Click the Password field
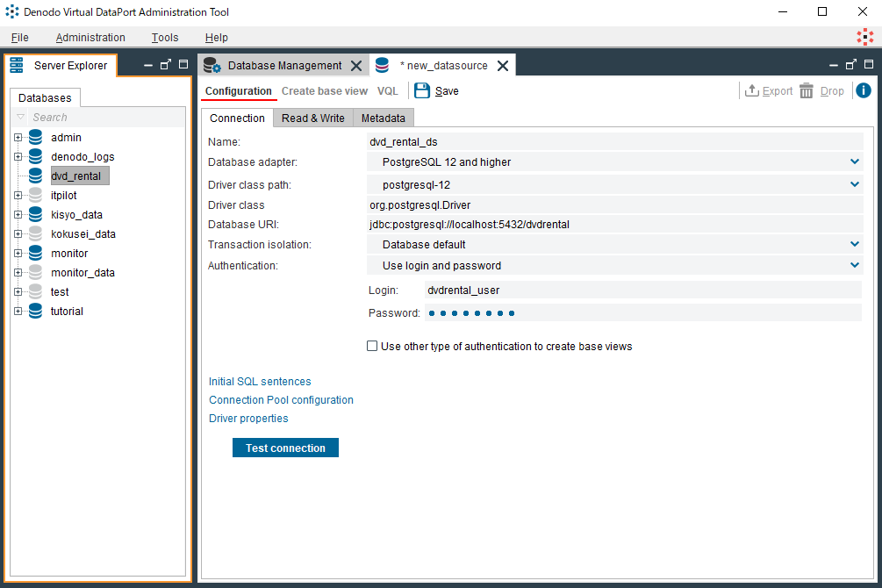 tap(643, 312)
